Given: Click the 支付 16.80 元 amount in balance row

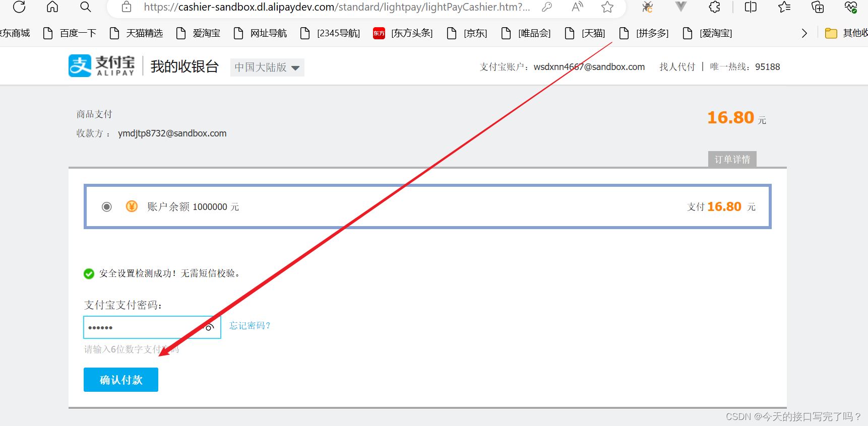Looking at the screenshot, I should [721, 207].
